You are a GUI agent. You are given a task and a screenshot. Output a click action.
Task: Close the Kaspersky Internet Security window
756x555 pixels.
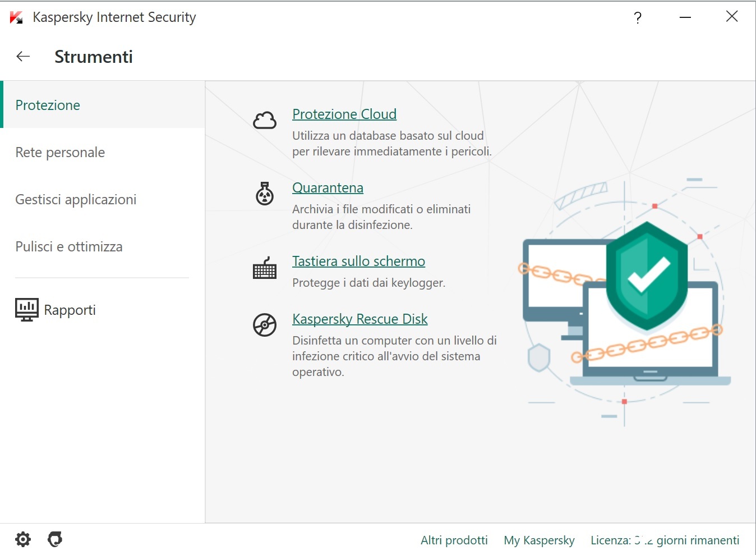732,17
